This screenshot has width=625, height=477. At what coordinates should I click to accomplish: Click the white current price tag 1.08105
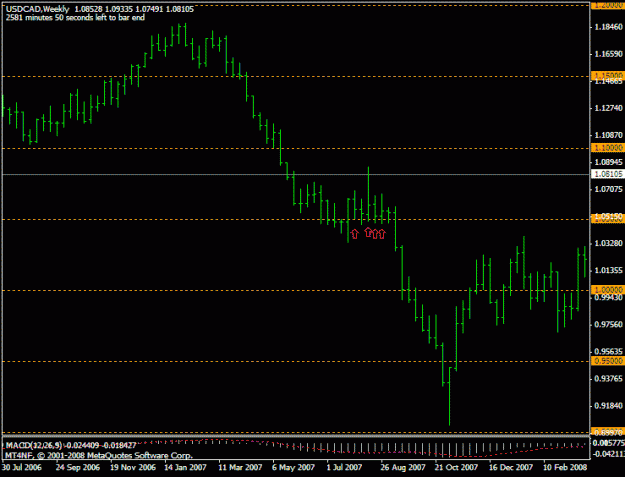pos(608,174)
